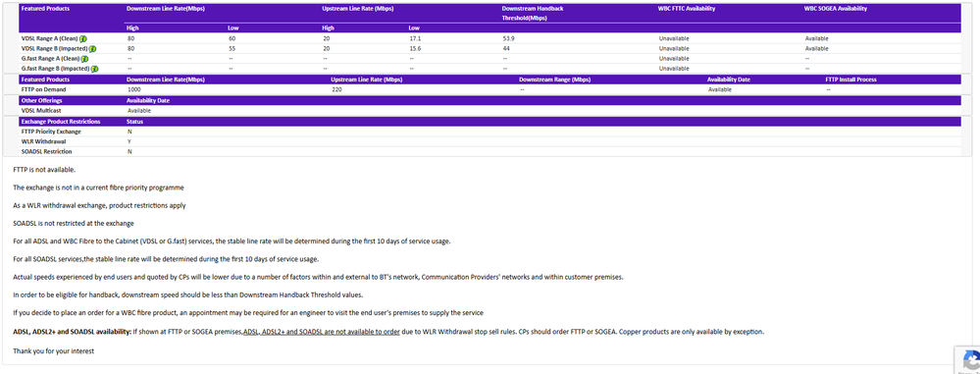Click WBC FTTC 'Unavailable' in VDSL Range B row
The height and width of the screenshot is (374, 980).
(674, 49)
